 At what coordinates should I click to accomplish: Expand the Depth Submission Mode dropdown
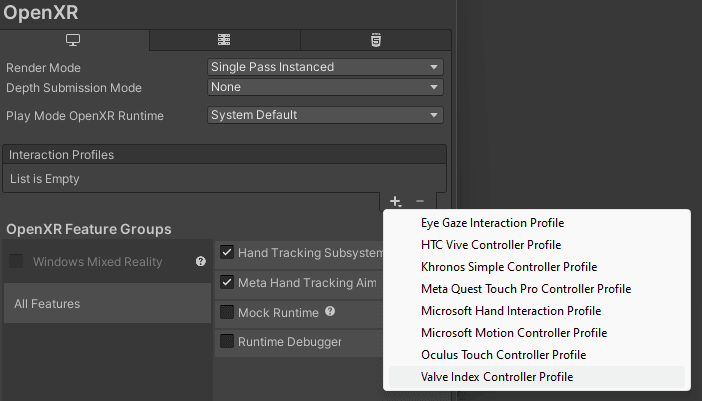click(x=324, y=87)
